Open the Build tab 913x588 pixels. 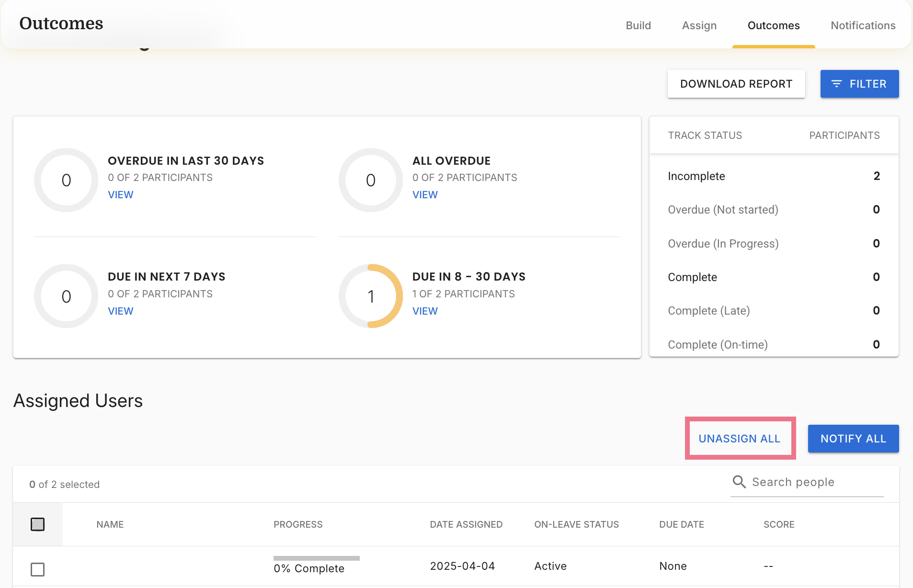tap(638, 25)
